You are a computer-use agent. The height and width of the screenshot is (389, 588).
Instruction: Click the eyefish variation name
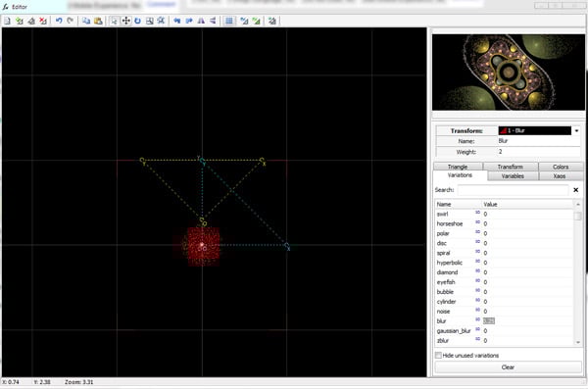(446, 282)
